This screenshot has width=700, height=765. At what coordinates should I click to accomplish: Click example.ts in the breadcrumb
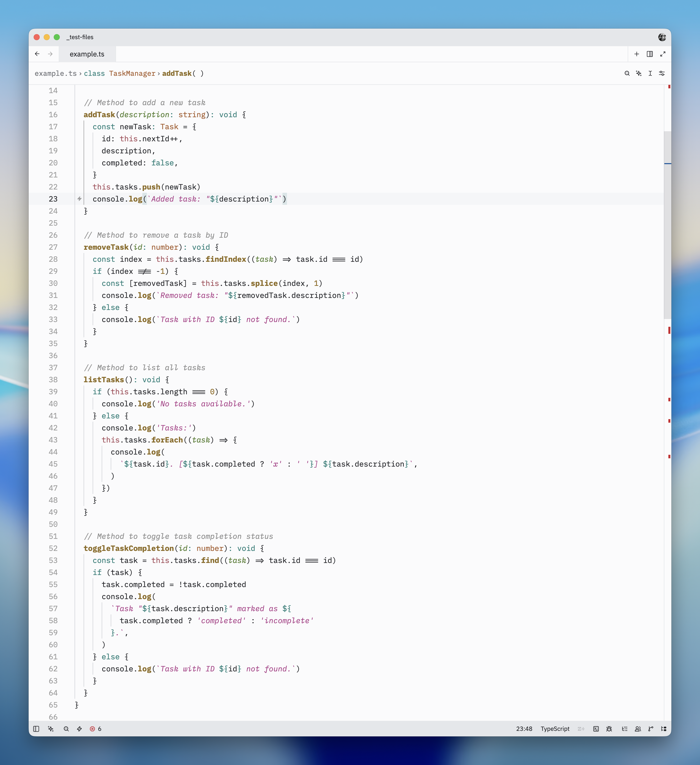pyautogui.click(x=55, y=73)
